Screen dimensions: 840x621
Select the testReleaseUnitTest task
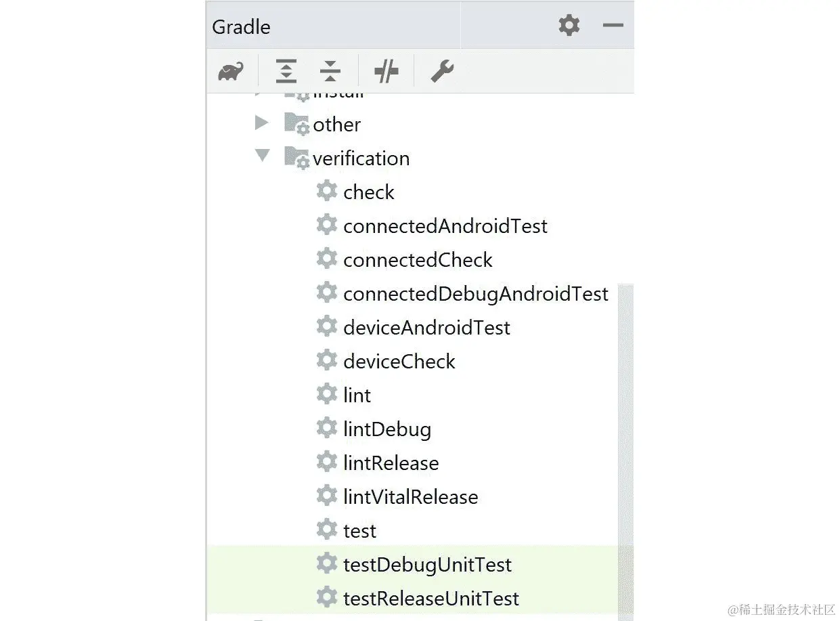coord(431,598)
